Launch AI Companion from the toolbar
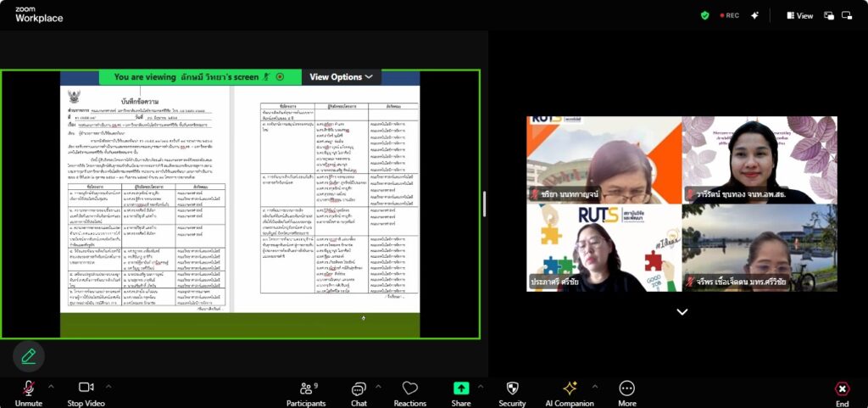Viewport: 868px width, 408px height. (570, 394)
